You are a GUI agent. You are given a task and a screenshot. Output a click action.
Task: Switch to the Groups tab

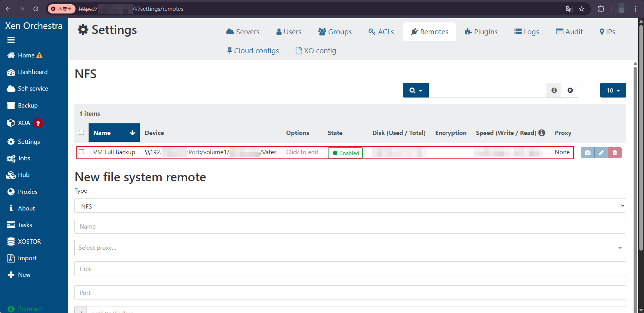[x=335, y=32]
